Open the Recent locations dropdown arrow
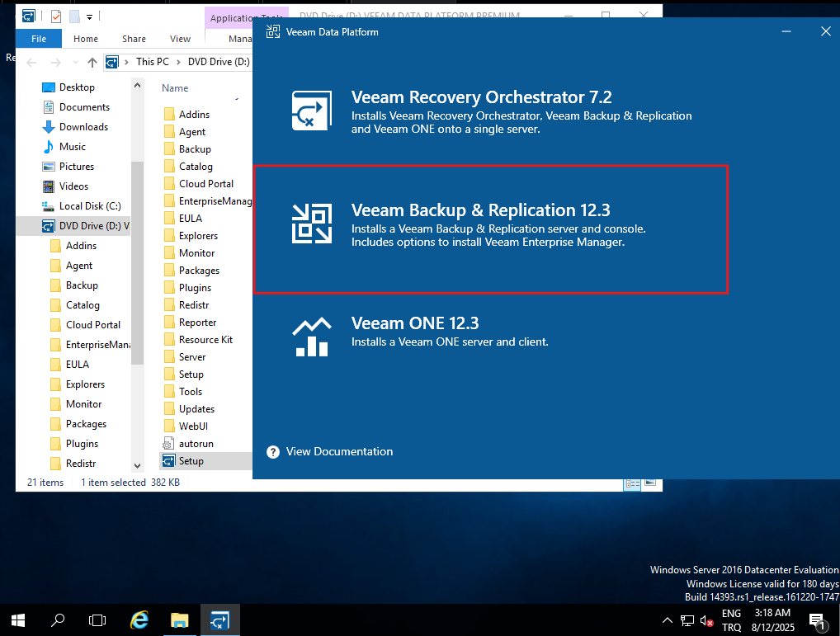 [76, 62]
